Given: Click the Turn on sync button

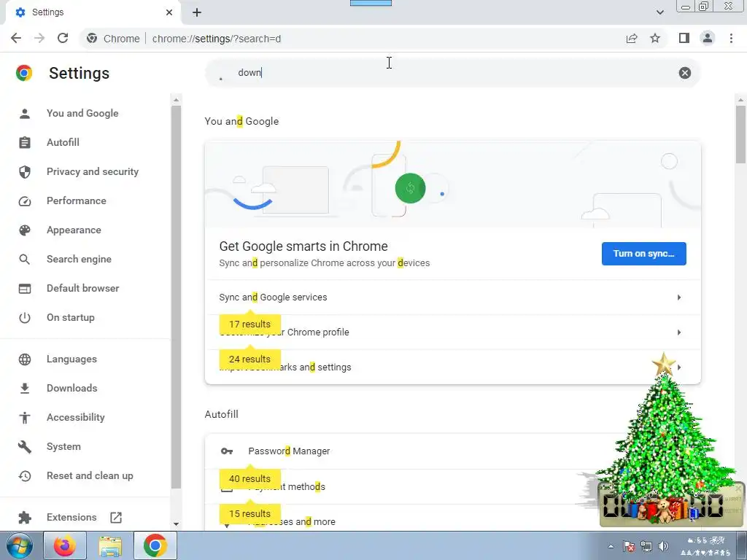Looking at the screenshot, I should (x=643, y=254).
